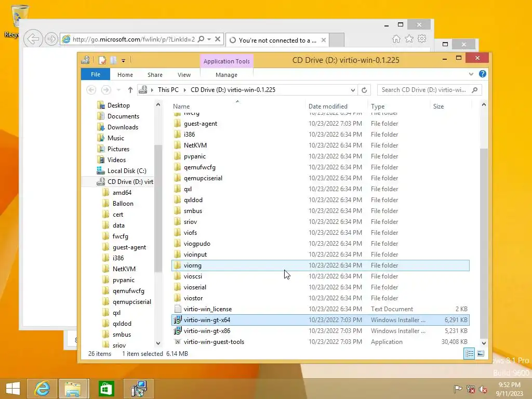The height and width of the screenshot is (399, 532).
Task: Select CD Drive (D:) in navigation pane
Action: click(x=130, y=181)
